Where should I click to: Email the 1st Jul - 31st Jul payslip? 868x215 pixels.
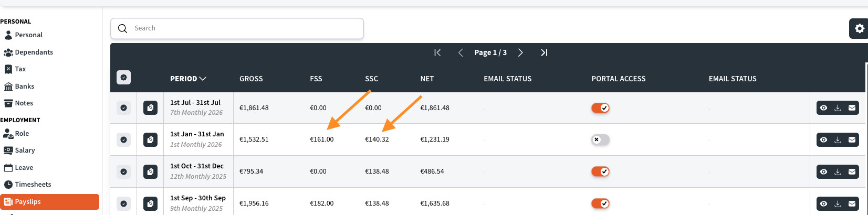[x=852, y=108]
